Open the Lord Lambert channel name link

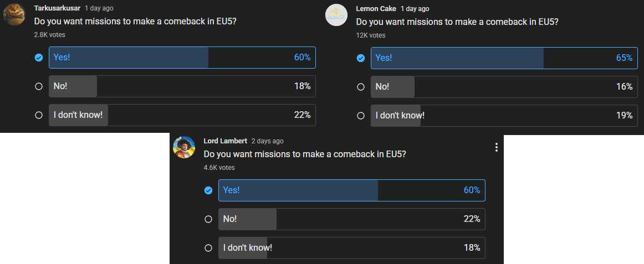click(x=226, y=141)
